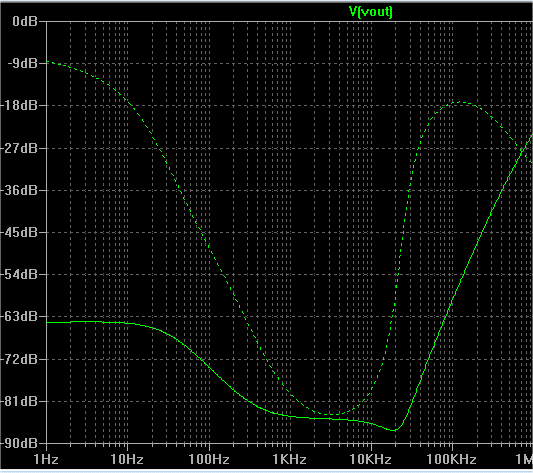Click the V[vout] trace label
This screenshot has width=533, height=473.
371,12
